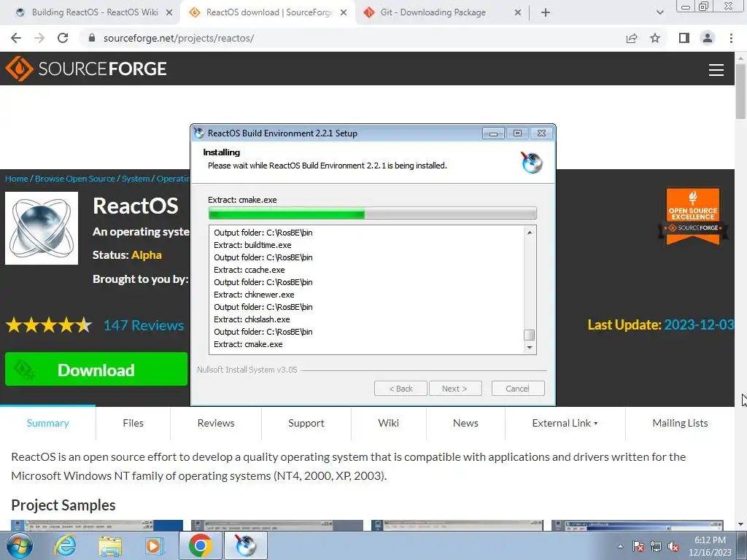Click the page scrollbar thumb
747x560 pixels.
click(x=740, y=90)
